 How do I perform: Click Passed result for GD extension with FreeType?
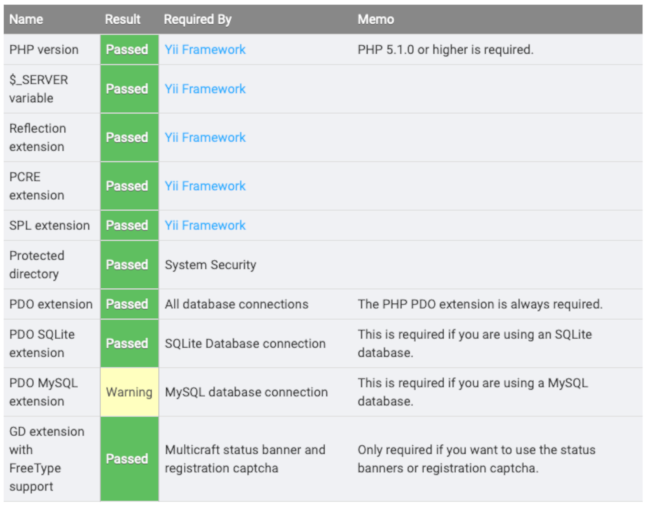click(128, 459)
